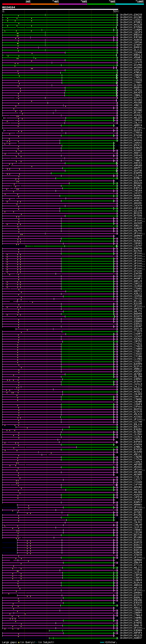Select hit UniRef100_A4ECE1
This screenshot has width=146, height=644.
131,163
